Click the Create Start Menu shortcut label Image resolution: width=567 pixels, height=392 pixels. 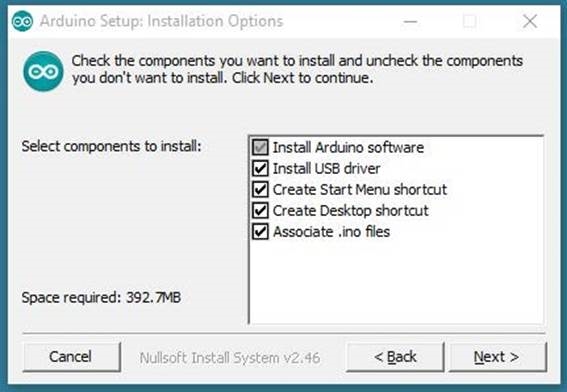tap(360, 189)
